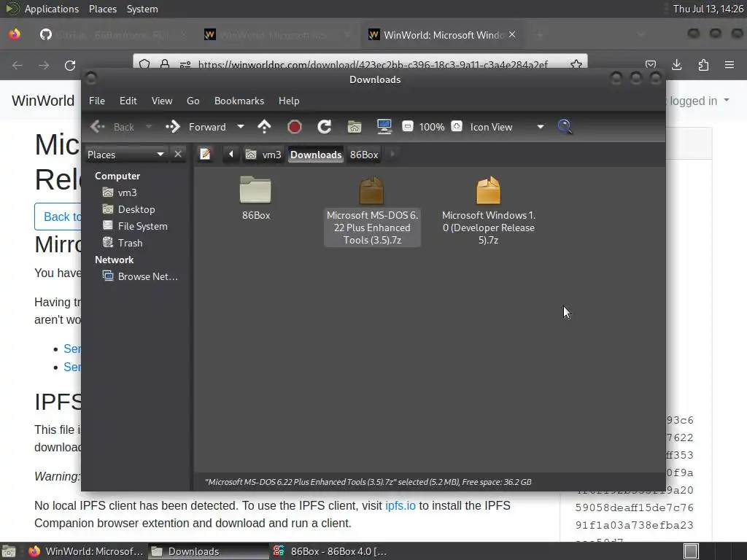This screenshot has width=747, height=560.
Task: Click the Firefox URL address field
Action: point(372,65)
